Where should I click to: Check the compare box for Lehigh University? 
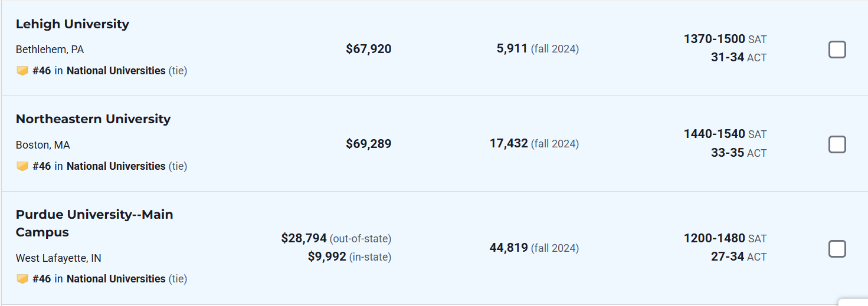pyautogui.click(x=837, y=50)
